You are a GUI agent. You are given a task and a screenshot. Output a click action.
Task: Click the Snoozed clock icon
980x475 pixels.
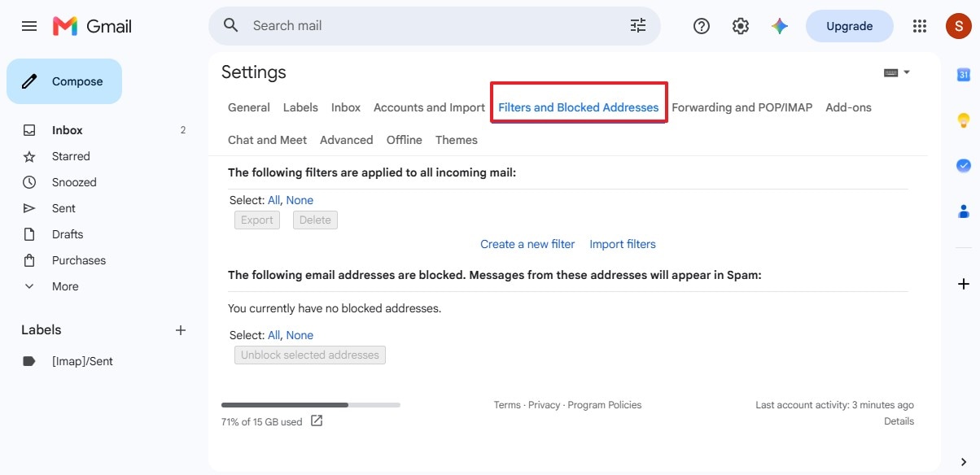tap(29, 182)
